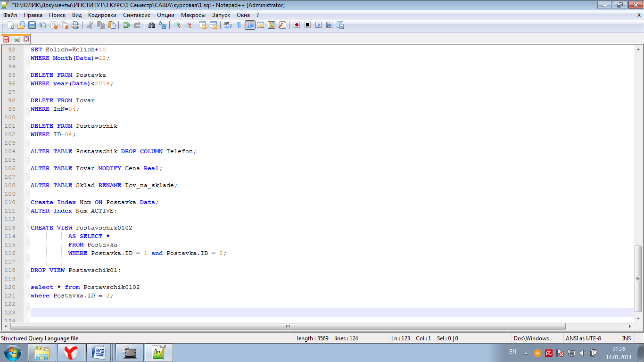Click the Print icon in the toolbar
Image resolution: width=644 pixels, height=362 pixels.
tap(75, 25)
